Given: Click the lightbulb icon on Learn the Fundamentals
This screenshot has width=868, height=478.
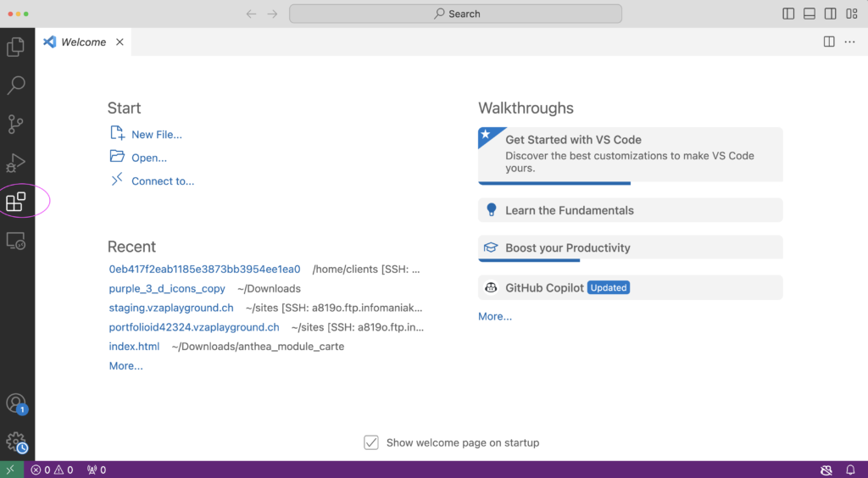Looking at the screenshot, I should point(491,209).
